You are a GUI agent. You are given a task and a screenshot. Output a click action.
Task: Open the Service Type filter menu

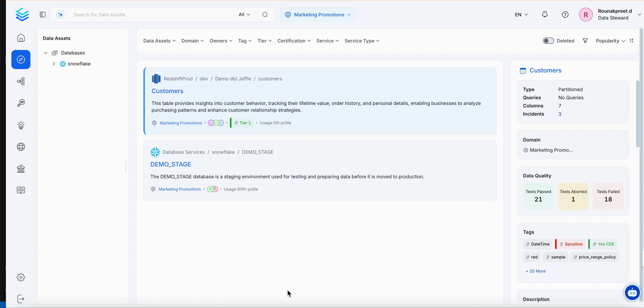[362, 41]
